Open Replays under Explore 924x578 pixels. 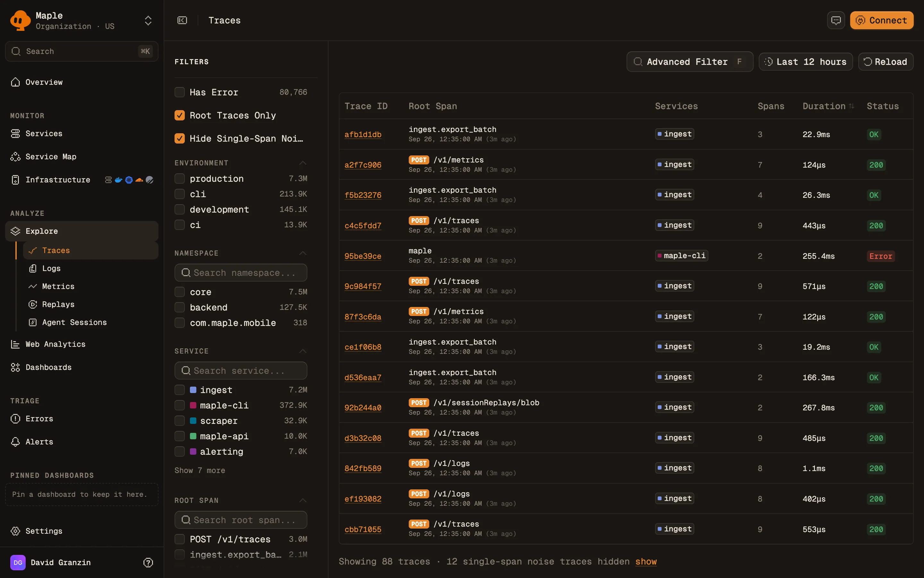point(91,304)
